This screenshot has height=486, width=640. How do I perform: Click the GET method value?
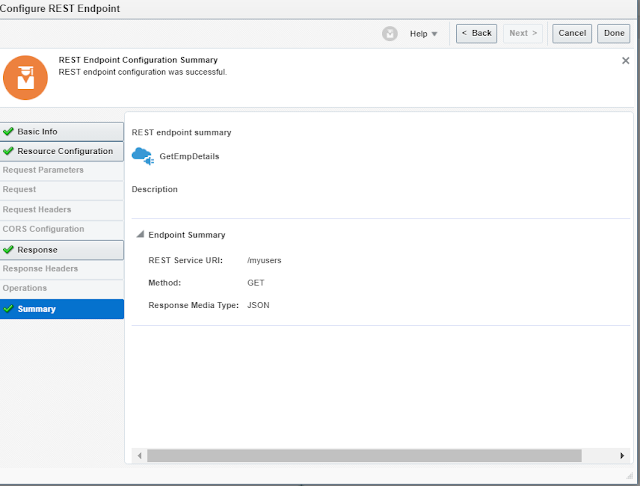(x=256, y=283)
